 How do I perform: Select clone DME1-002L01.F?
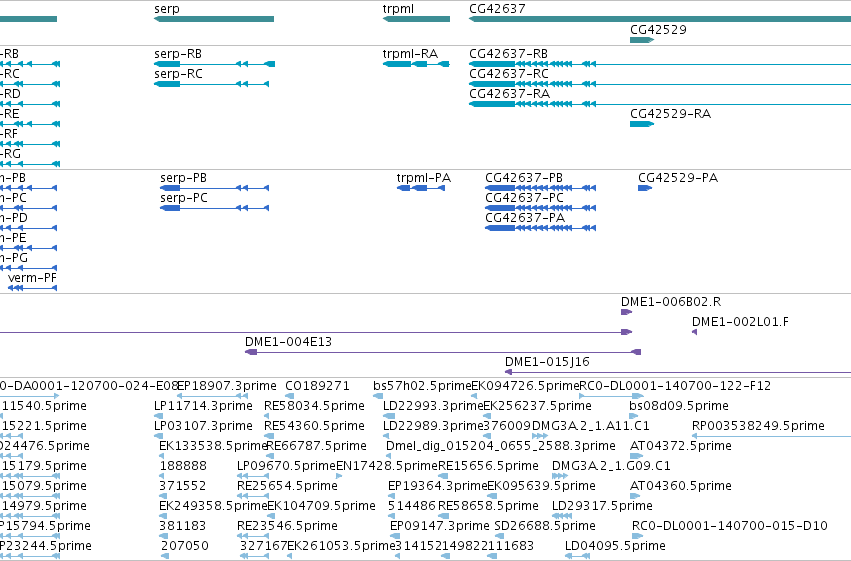694,332
